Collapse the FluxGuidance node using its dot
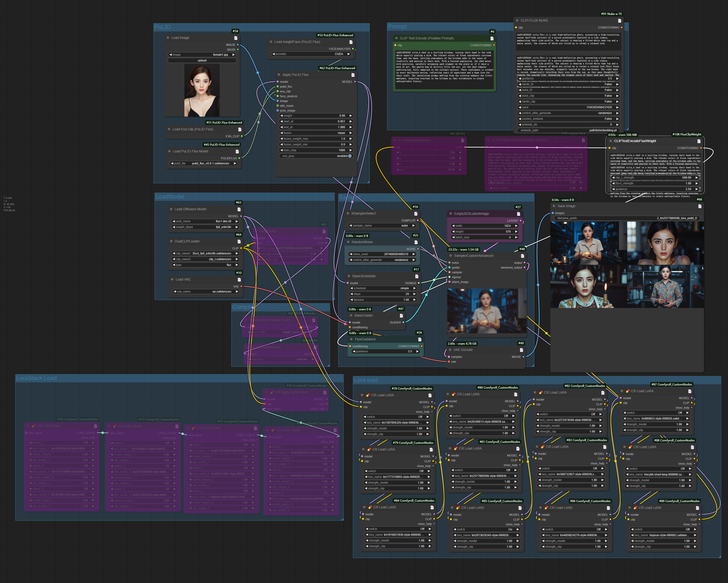Viewport: 728px width, 583px height. pyautogui.click(x=351, y=339)
